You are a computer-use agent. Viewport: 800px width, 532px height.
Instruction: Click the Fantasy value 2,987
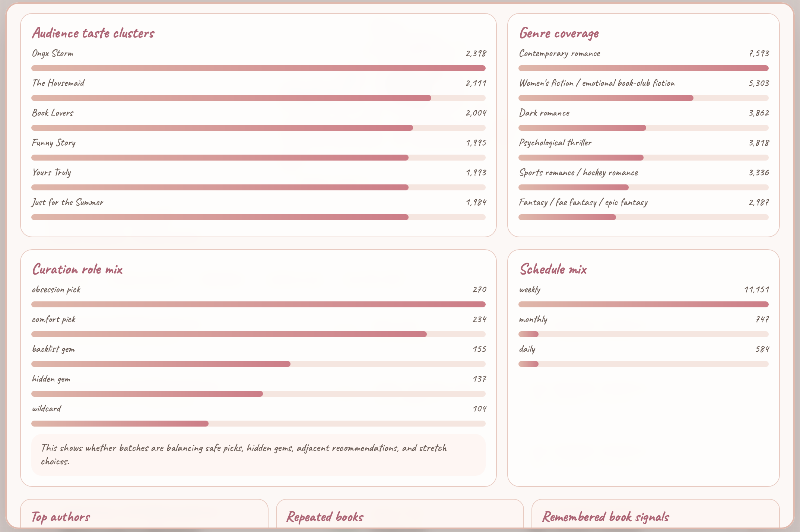[759, 202]
